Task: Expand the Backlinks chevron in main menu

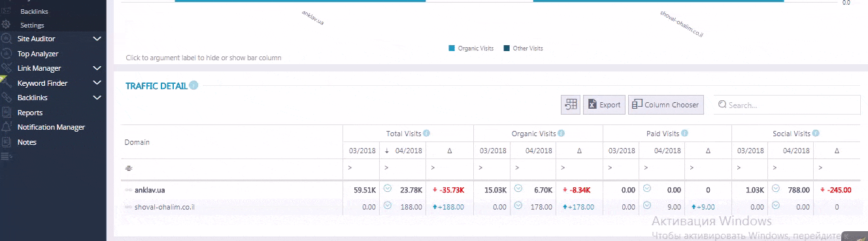Action: 97,98
